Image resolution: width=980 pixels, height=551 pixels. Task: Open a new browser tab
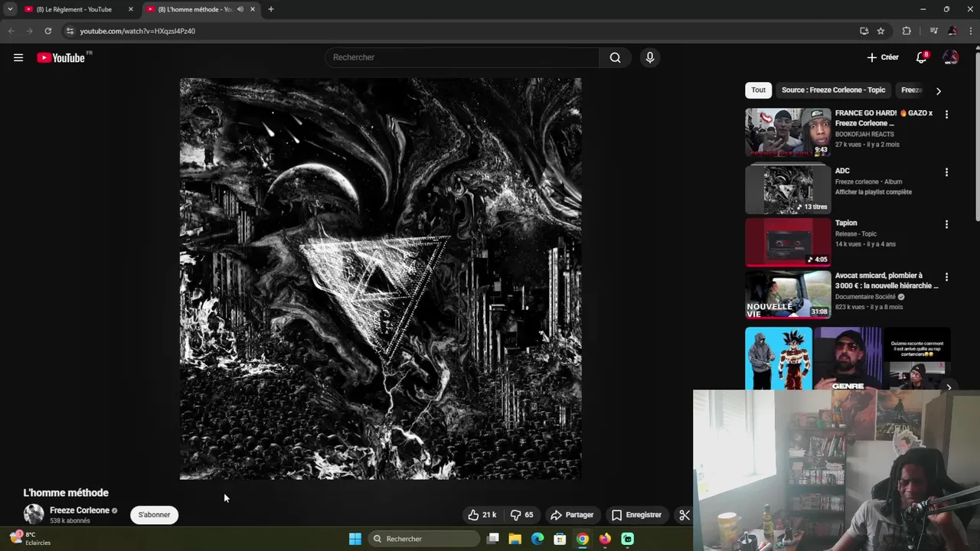click(270, 9)
